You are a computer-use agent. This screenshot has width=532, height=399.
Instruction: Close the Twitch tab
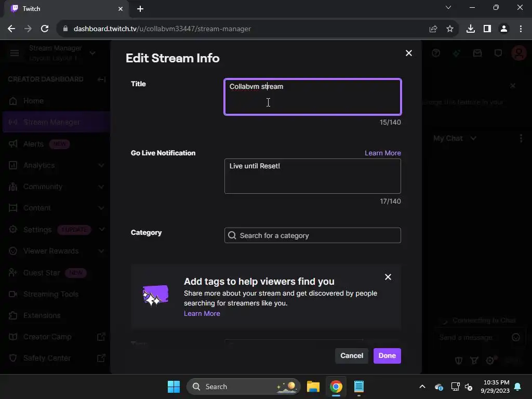(x=121, y=9)
